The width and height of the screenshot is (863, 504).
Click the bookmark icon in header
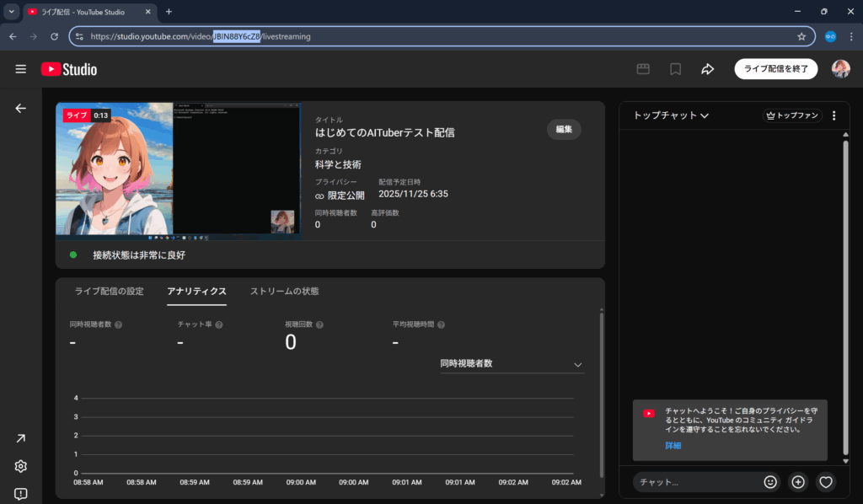click(675, 69)
